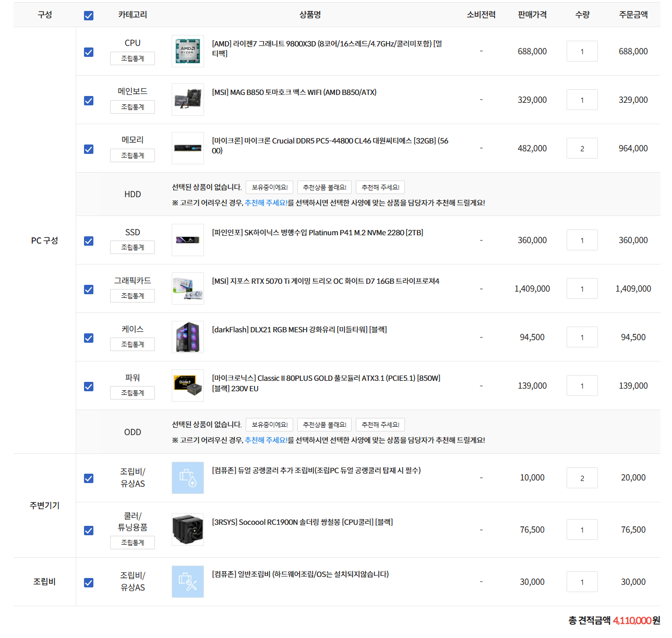The width and height of the screenshot is (672, 638).
Task: Uncheck the 케이스 row checkbox
Action: coord(89,338)
